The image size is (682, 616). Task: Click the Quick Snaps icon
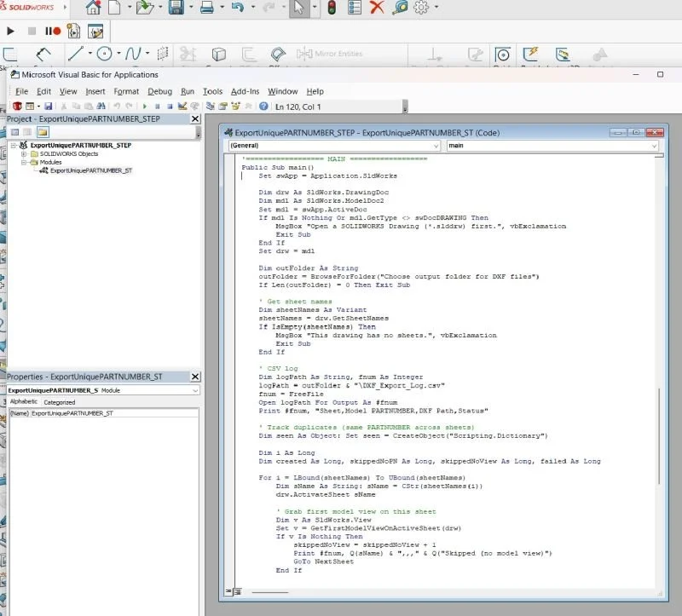pos(502,55)
